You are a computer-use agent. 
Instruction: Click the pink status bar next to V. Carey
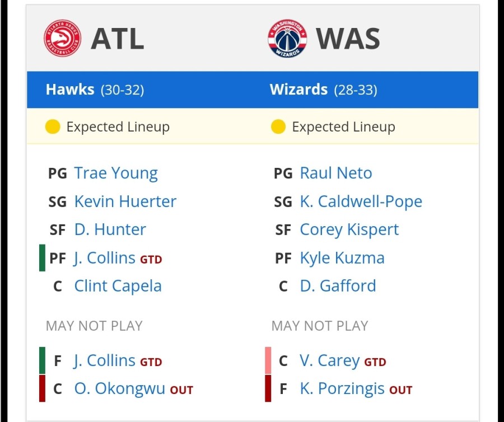tap(268, 360)
